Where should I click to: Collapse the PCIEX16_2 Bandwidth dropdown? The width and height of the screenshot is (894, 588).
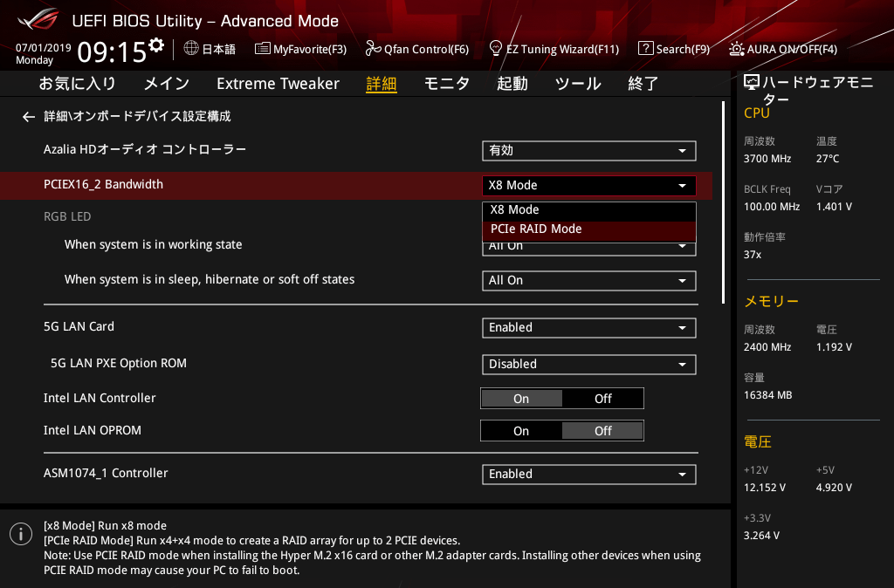pos(589,186)
